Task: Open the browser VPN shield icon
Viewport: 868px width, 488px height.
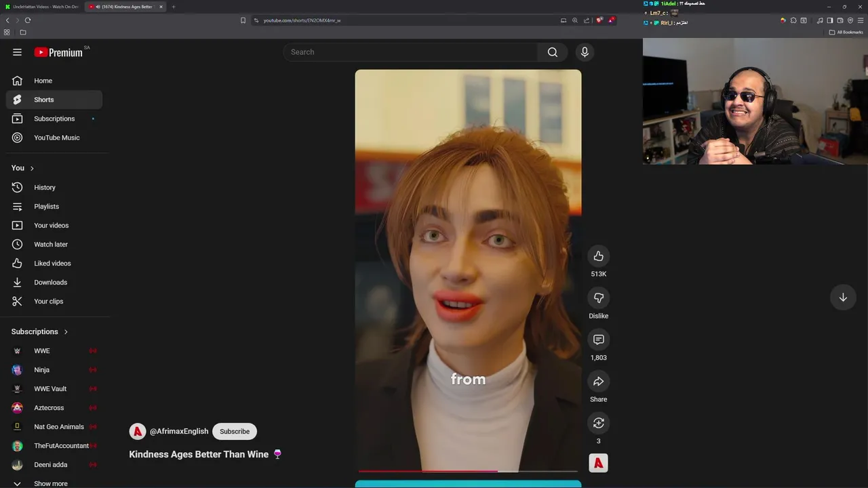Action: (850, 20)
